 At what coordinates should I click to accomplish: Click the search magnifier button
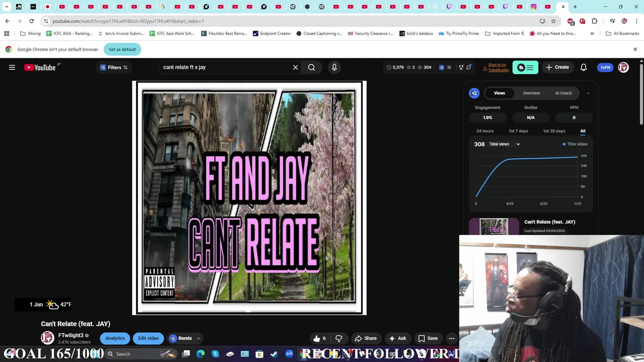pyautogui.click(x=311, y=67)
